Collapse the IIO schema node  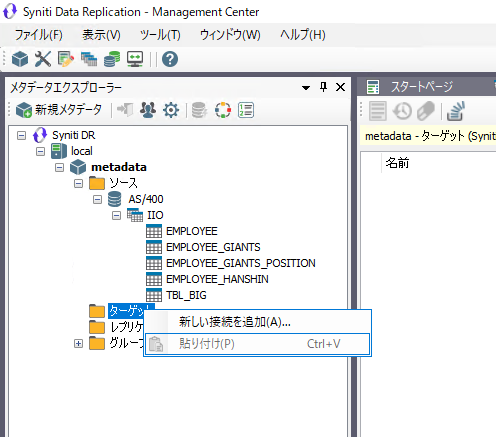[x=116, y=215]
